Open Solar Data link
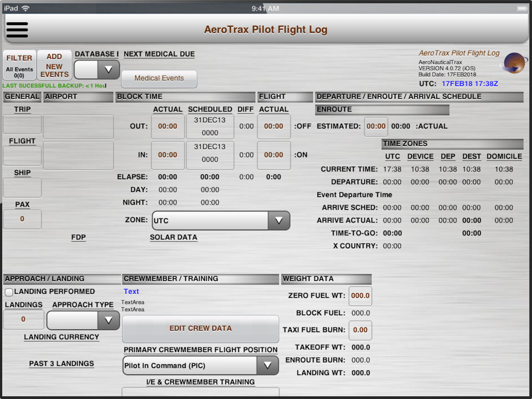Image resolution: width=532 pixels, height=399 pixels. 174,238
